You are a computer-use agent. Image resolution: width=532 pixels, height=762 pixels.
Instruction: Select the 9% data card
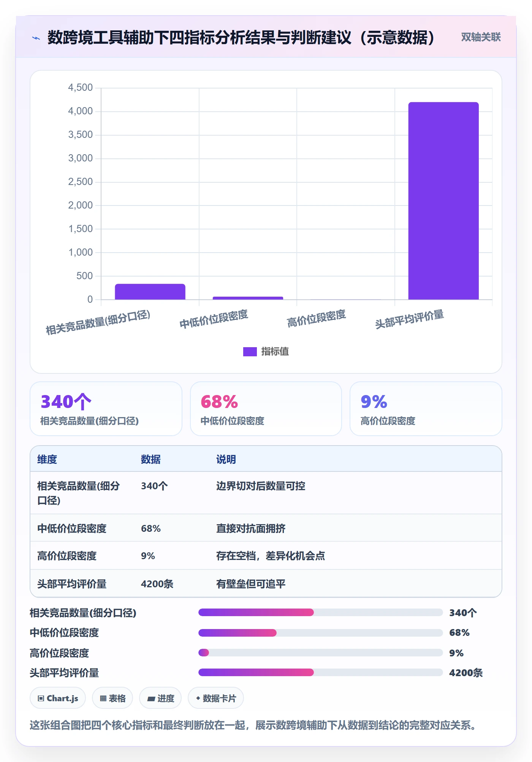pyautogui.click(x=426, y=409)
